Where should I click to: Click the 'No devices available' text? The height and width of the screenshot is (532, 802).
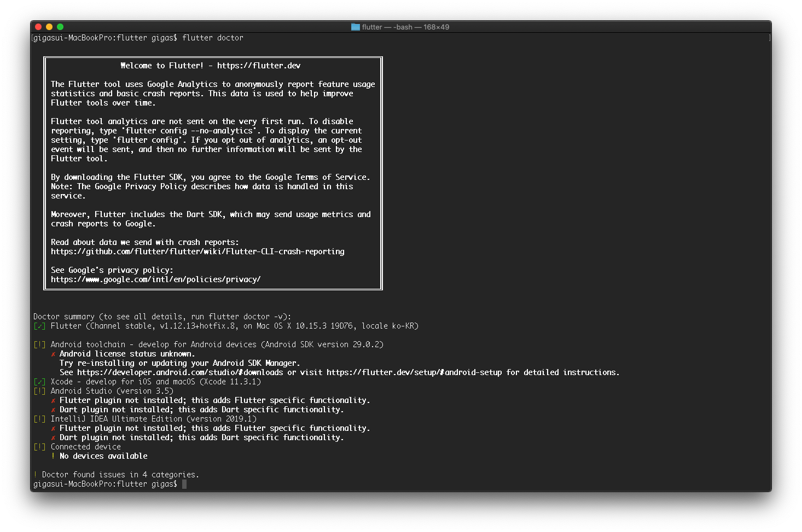[x=103, y=456]
